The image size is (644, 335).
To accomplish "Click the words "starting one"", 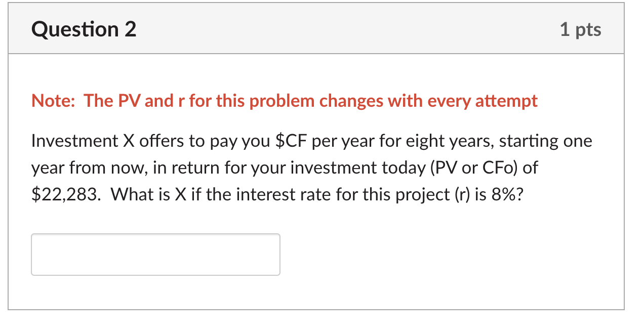I will (546, 141).
